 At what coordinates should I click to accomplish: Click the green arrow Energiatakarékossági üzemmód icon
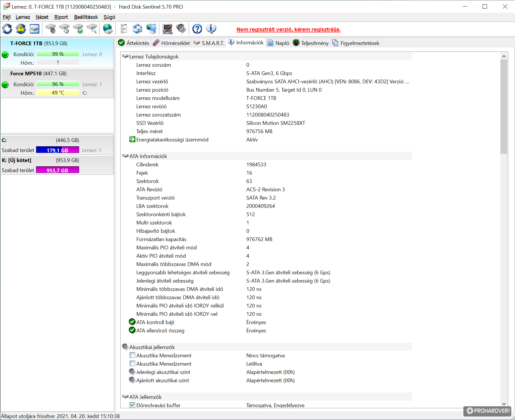point(132,139)
